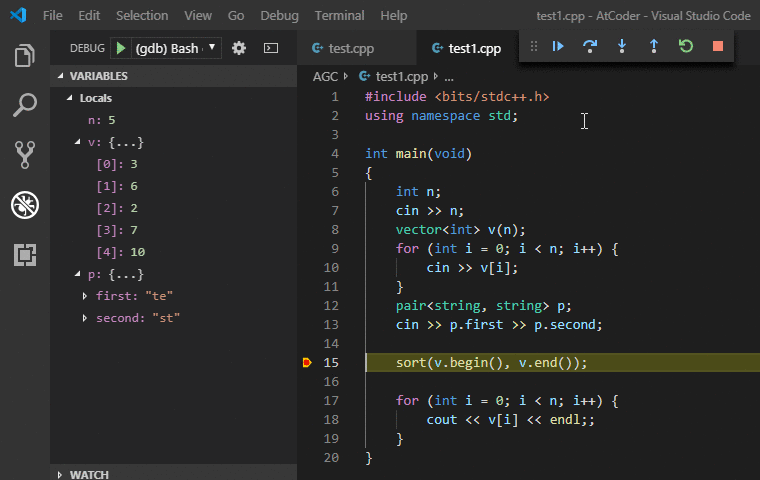Open the Debug Console icon

(x=271, y=48)
